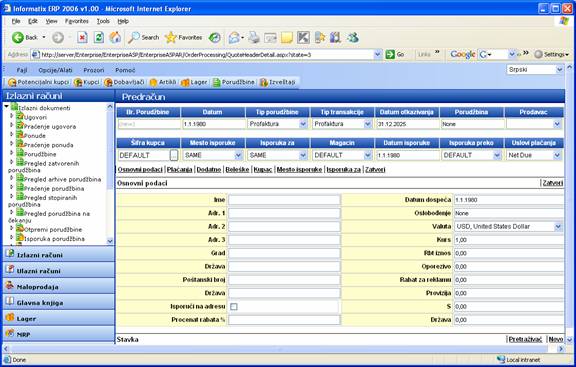Click the Kurs value field
The image size is (576, 367).
point(509,240)
